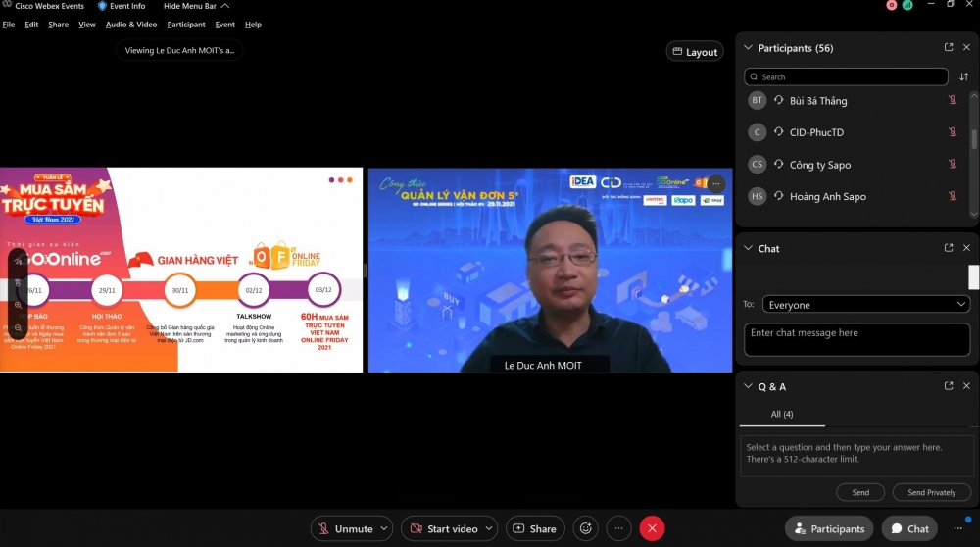Collapse the Q & A section chevron

pyautogui.click(x=749, y=387)
